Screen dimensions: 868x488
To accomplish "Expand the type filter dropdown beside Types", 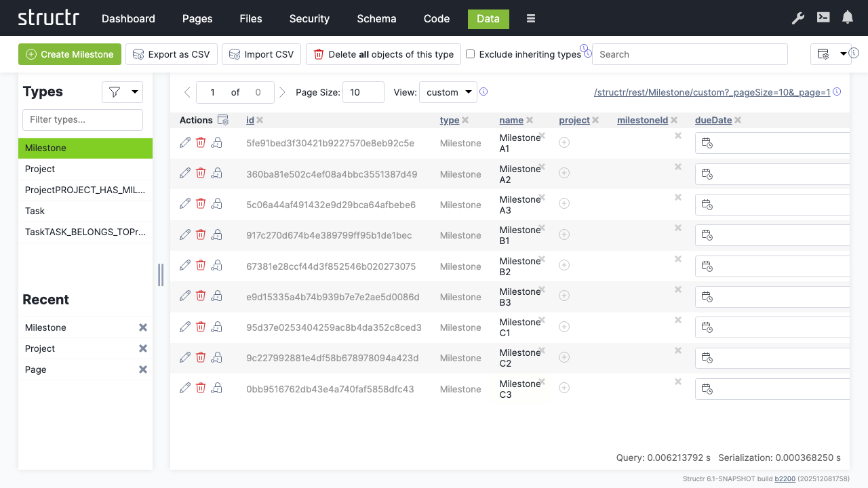I will pos(122,92).
